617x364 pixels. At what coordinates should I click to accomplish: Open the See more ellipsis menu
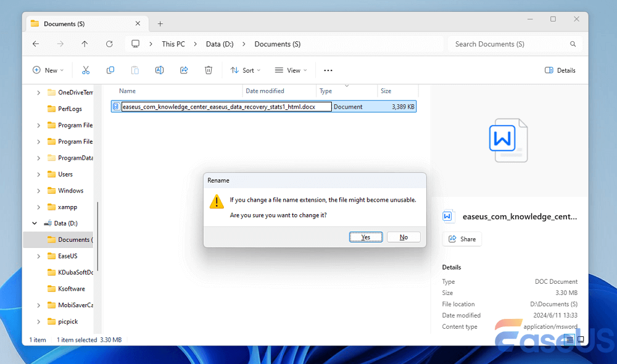pyautogui.click(x=328, y=70)
